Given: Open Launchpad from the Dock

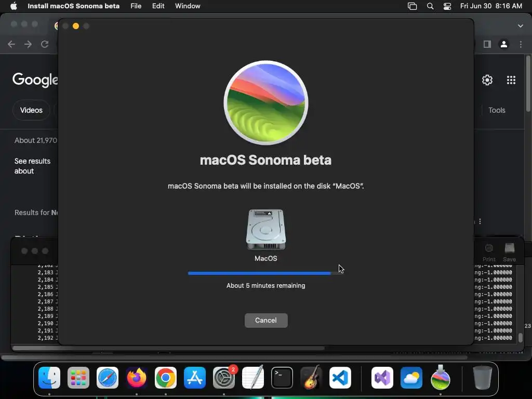Looking at the screenshot, I should (78, 378).
